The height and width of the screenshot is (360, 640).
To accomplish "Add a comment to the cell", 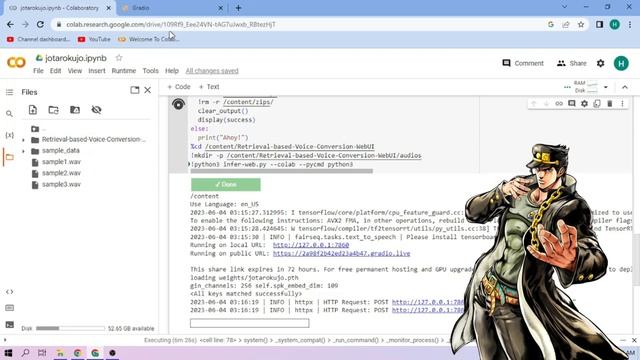I will [x=572, y=104].
